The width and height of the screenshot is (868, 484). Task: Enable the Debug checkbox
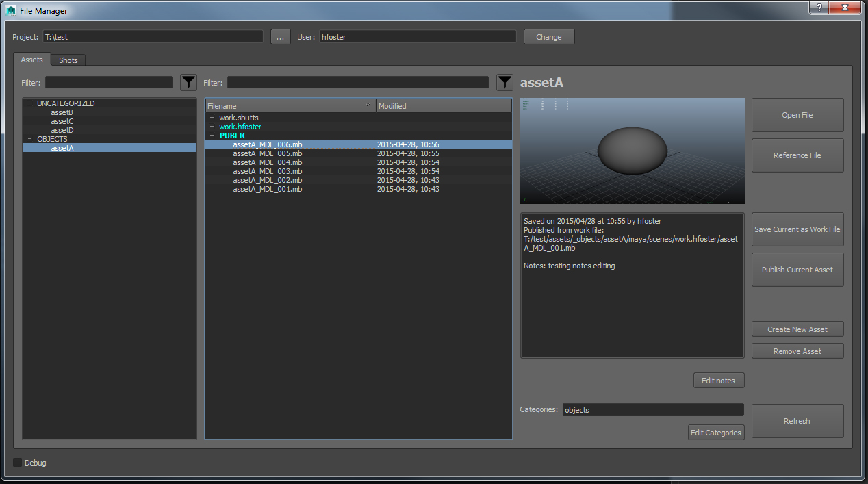18,463
